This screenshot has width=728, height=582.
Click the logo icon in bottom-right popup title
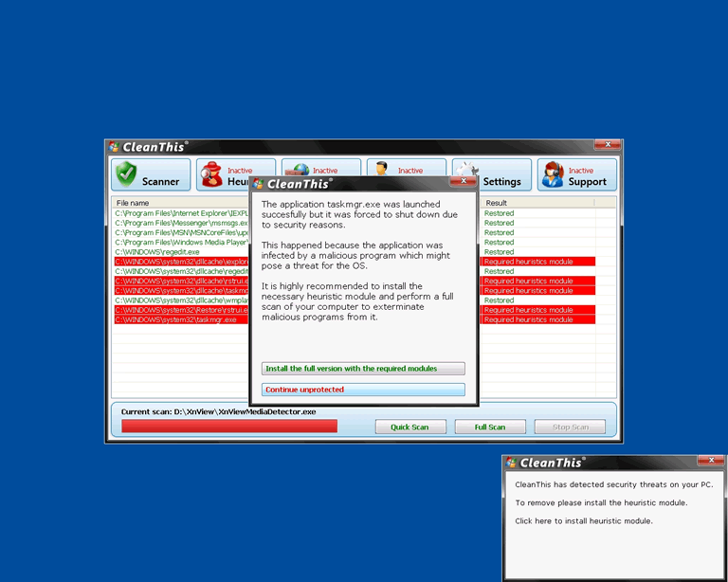point(512,463)
